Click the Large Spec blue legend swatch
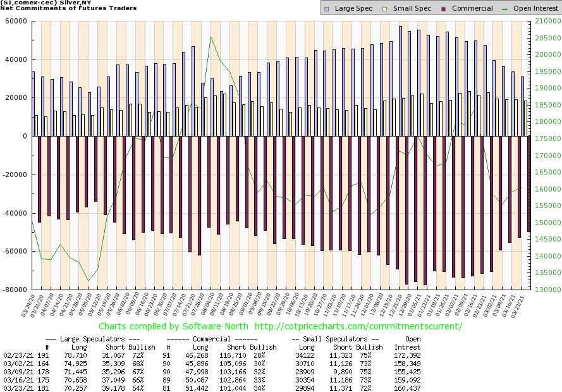 327,9
